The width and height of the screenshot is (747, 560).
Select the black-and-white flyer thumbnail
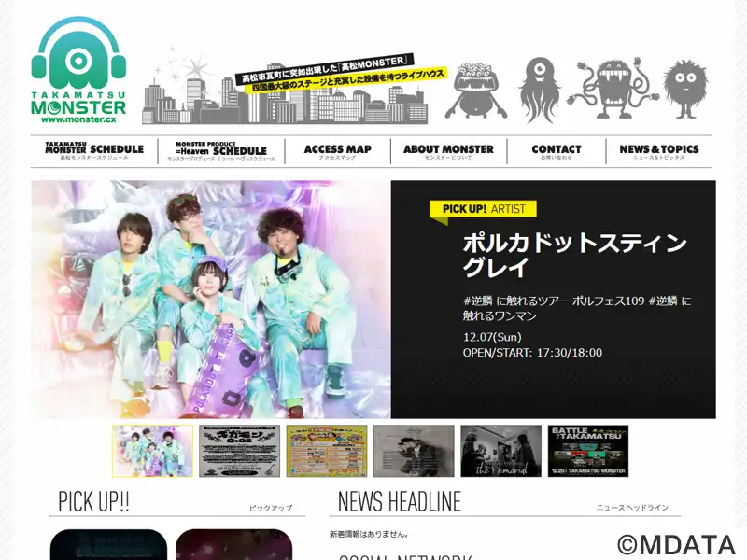pos(240,451)
